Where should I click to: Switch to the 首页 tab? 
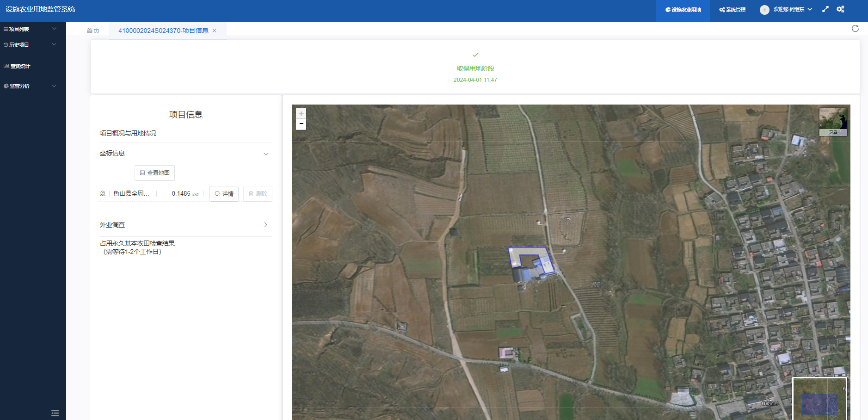click(93, 31)
